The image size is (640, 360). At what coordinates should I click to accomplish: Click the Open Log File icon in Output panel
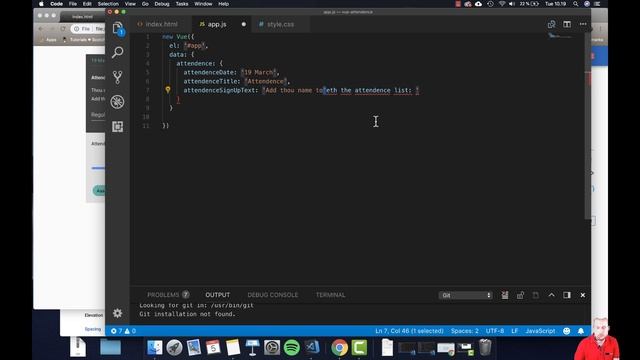(536, 295)
